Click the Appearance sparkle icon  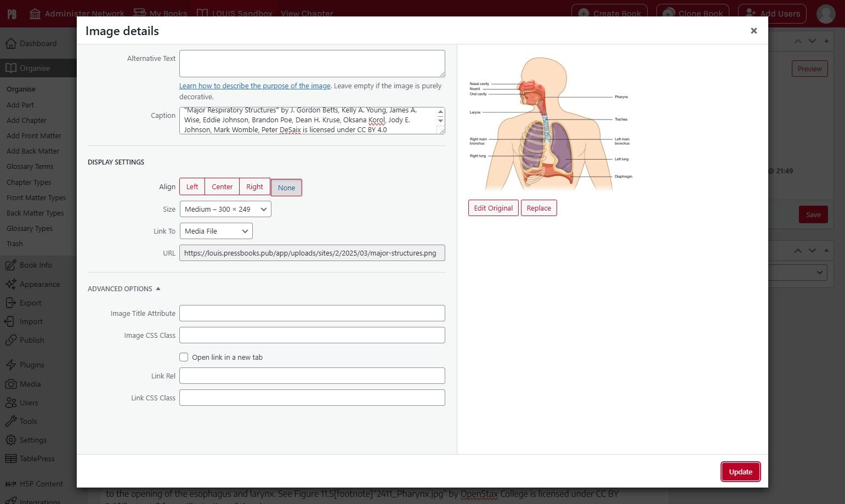click(x=10, y=284)
